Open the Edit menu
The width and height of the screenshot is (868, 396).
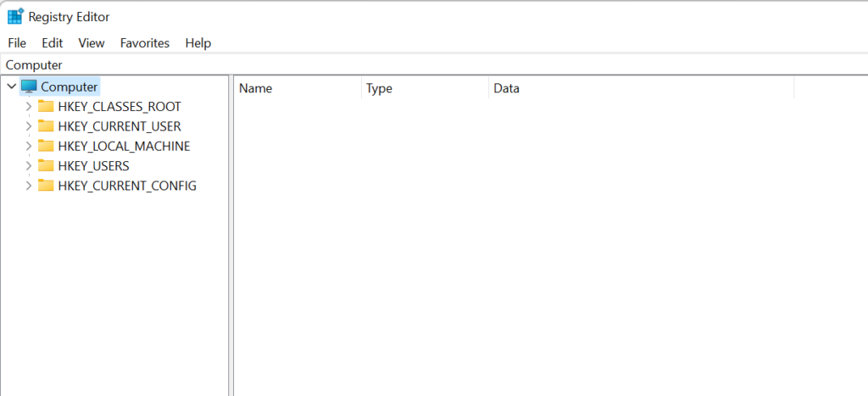tap(53, 42)
